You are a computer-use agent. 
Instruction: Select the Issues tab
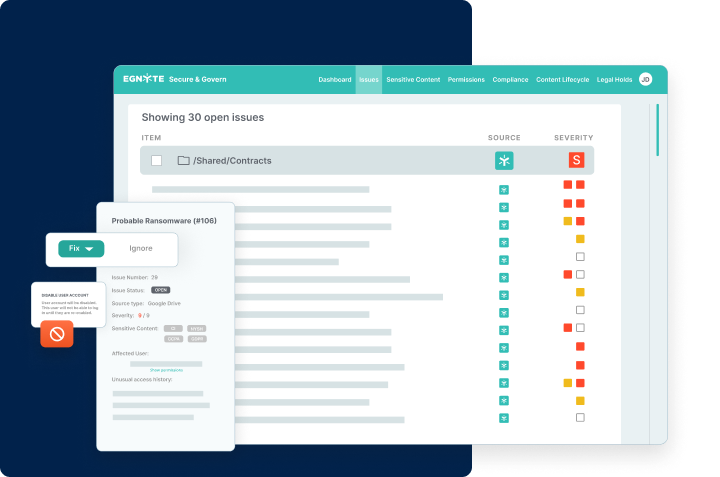[369, 79]
